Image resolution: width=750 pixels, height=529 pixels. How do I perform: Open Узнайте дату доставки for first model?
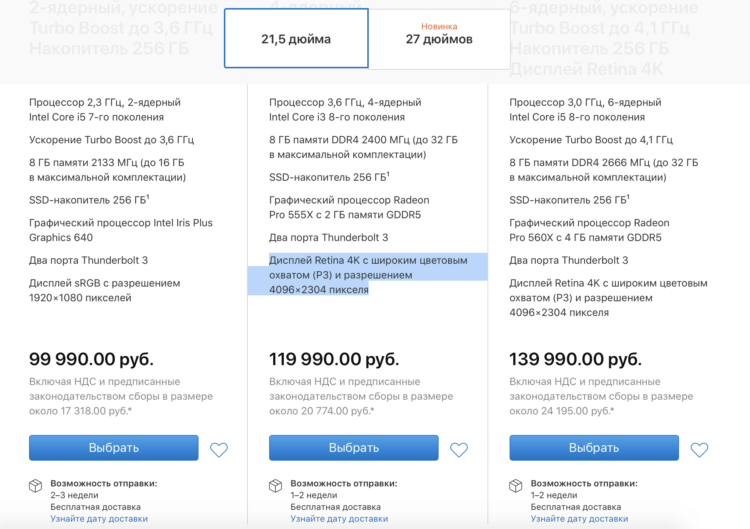[x=99, y=519]
